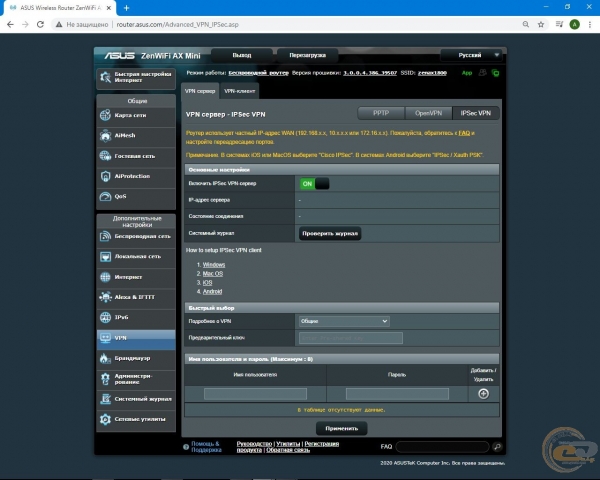Open the IPv6 sidebar icon
Image resolution: width=600 pixels, height=480 pixels.
(105, 317)
